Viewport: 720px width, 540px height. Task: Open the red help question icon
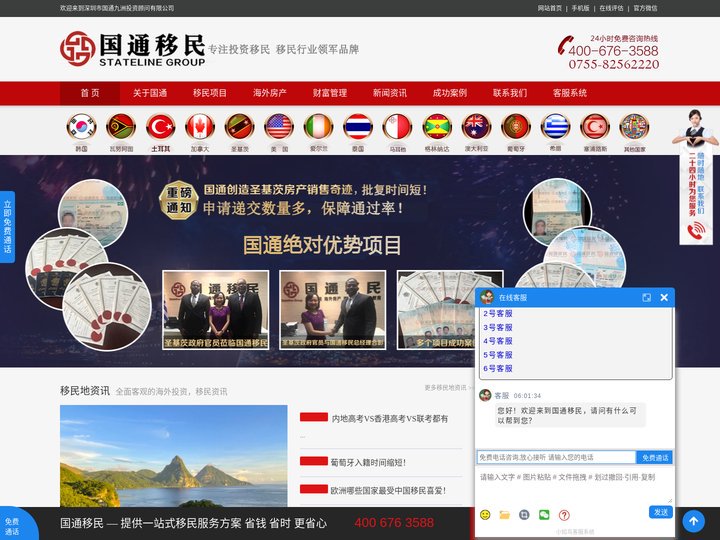tap(564, 515)
